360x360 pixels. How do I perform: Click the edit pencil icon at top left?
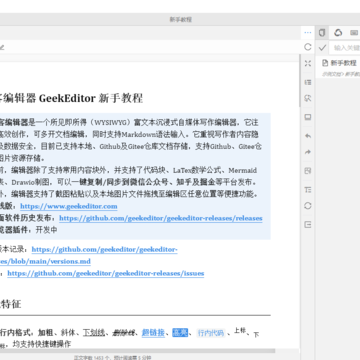2,48
